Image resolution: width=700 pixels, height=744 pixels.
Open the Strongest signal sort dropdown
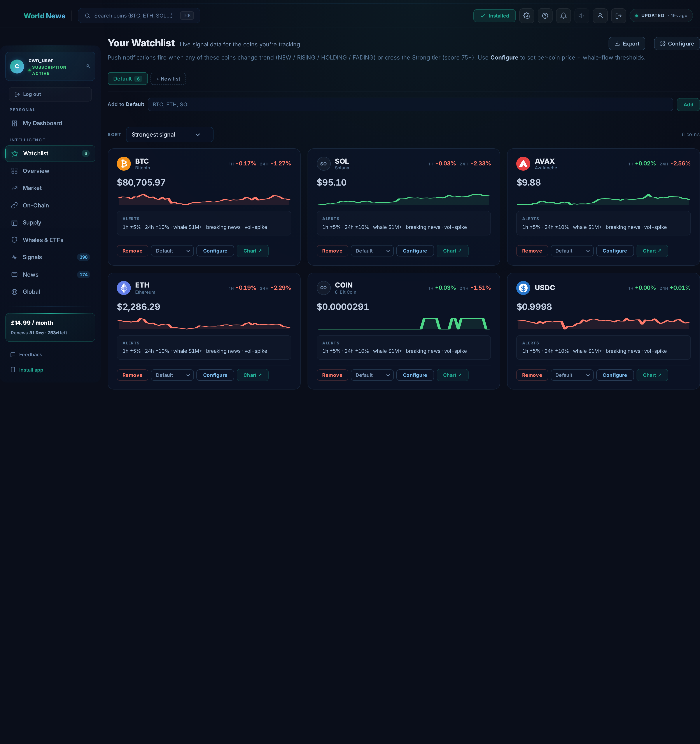[x=170, y=135]
